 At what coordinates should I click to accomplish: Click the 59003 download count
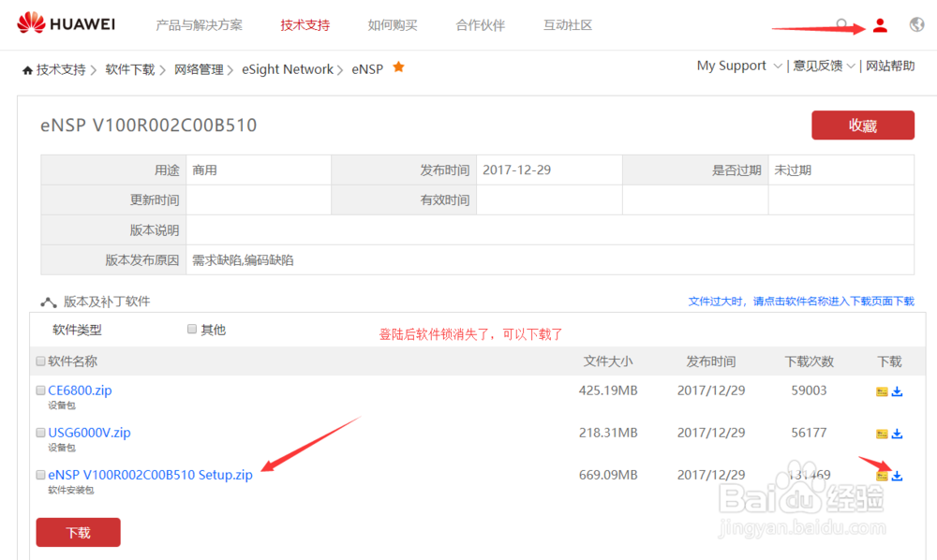pos(809,391)
